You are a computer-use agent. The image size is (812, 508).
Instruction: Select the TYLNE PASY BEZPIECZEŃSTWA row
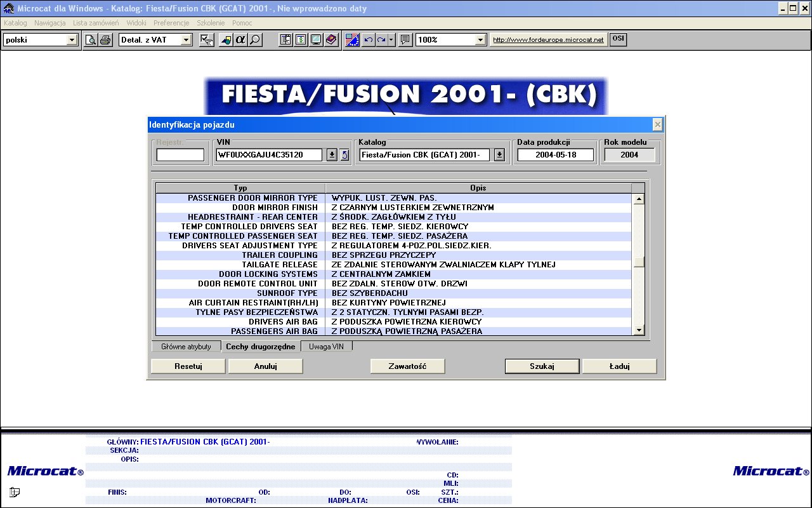(x=394, y=312)
